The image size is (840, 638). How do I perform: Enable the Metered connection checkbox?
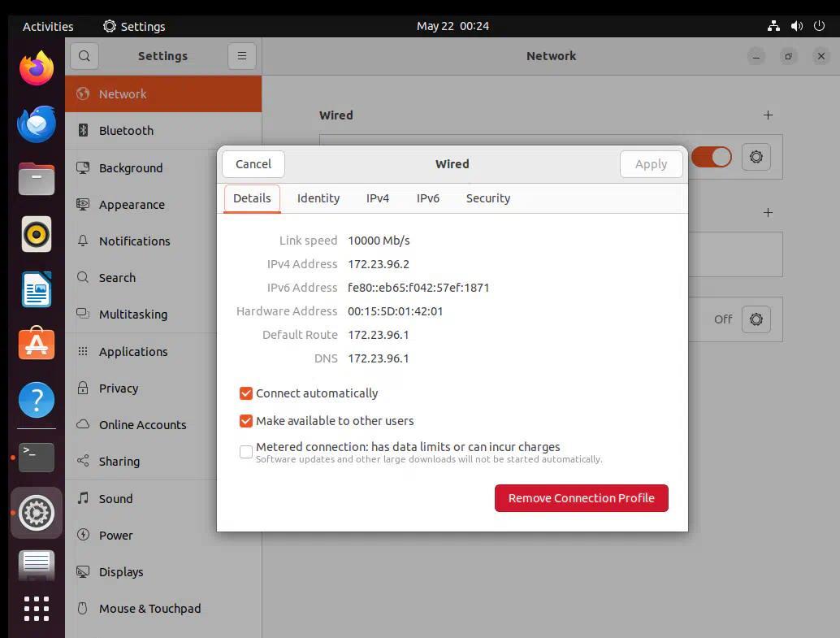pos(246,452)
